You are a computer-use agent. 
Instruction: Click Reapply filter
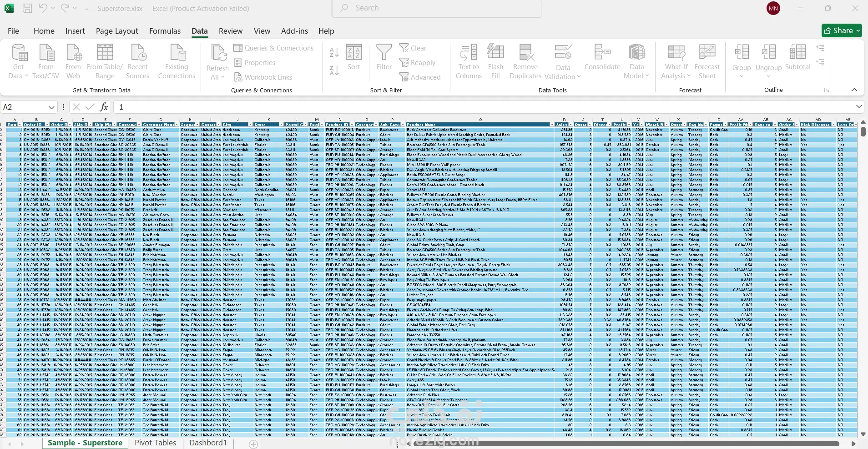click(x=418, y=63)
